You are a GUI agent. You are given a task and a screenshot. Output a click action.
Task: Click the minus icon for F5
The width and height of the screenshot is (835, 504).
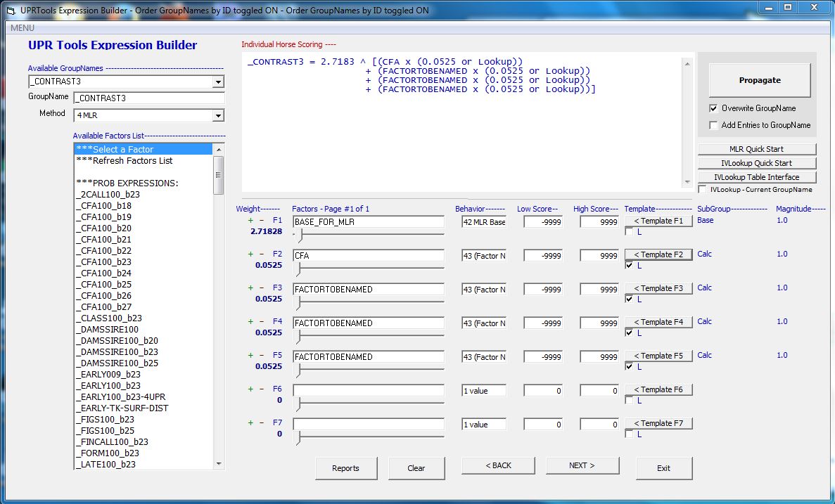point(262,355)
